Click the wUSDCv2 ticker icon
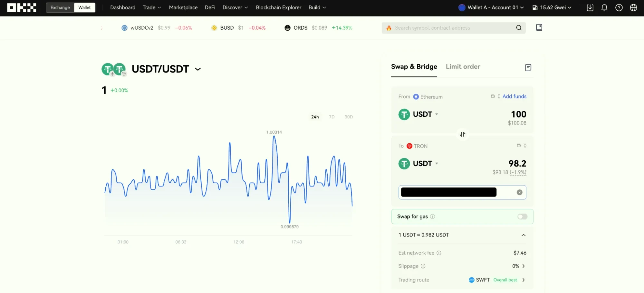 pos(124,28)
